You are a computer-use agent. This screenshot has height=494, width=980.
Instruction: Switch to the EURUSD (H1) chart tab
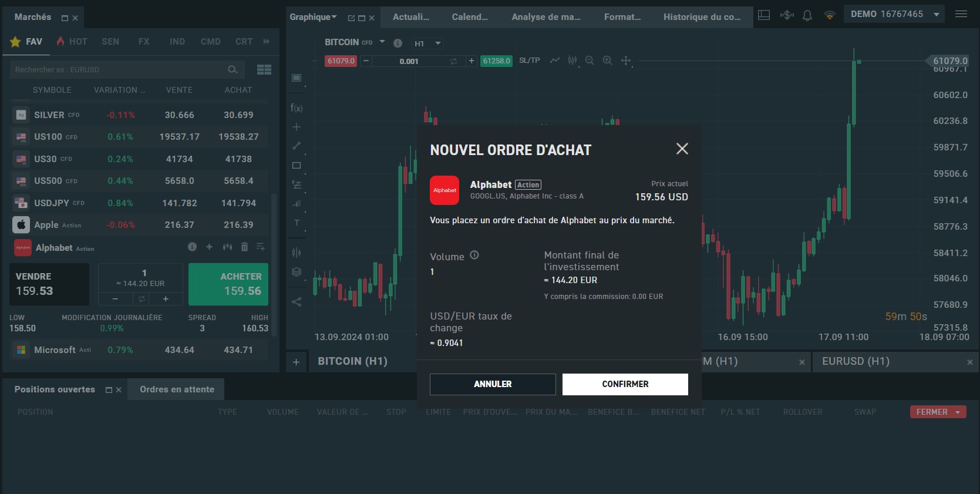click(x=856, y=361)
